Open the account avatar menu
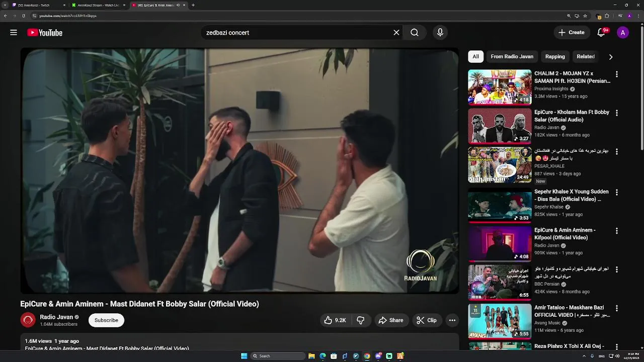644x362 pixels. (623, 33)
